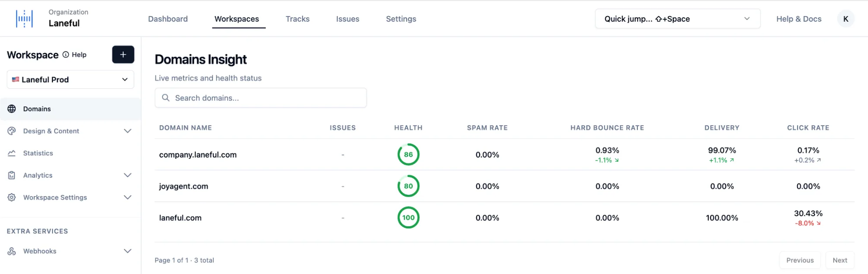This screenshot has height=274, width=868.
Task: Click the health score 100 ring
Action: point(408,218)
